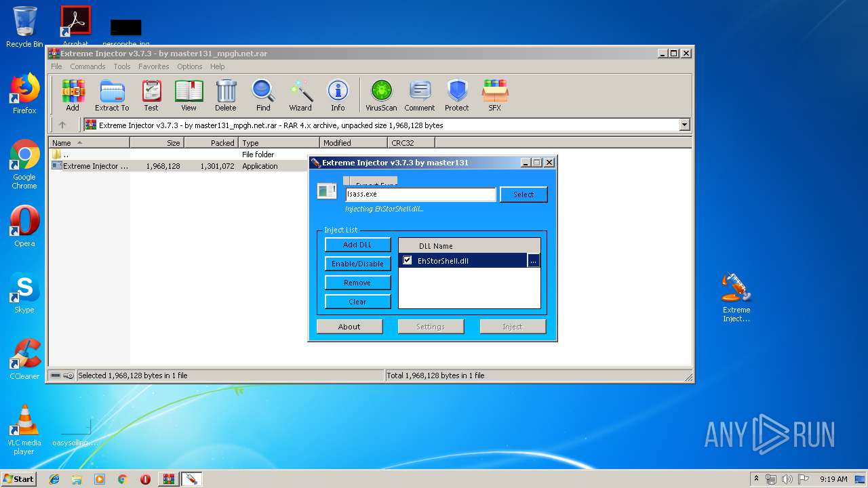This screenshot has width=868, height=488.
Task: Open the File menu
Action: [56, 66]
